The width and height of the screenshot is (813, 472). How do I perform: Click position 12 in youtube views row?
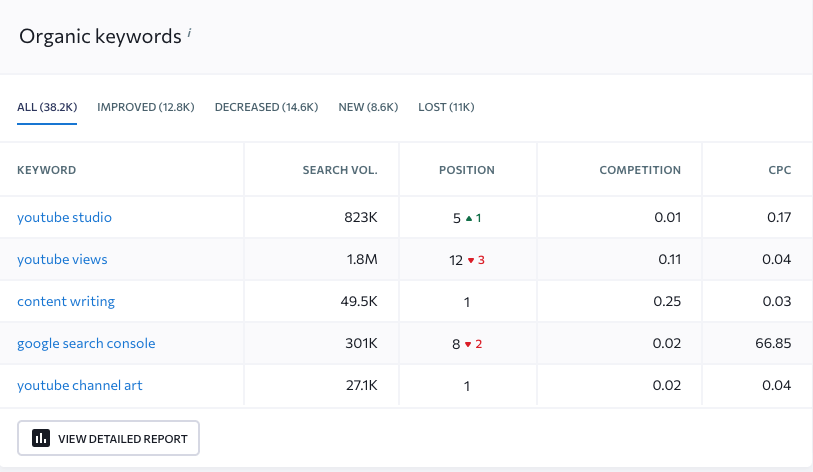pyautogui.click(x=456, y=260)
